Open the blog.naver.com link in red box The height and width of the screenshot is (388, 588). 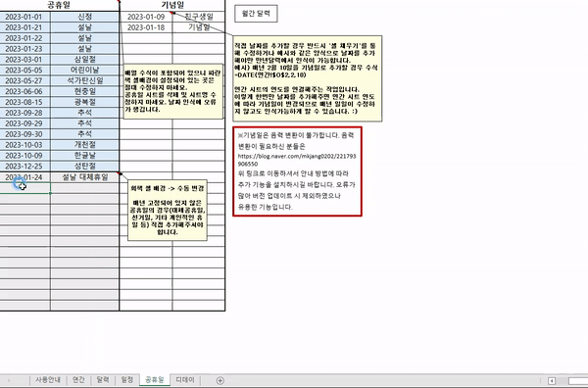tap(297, 160)
